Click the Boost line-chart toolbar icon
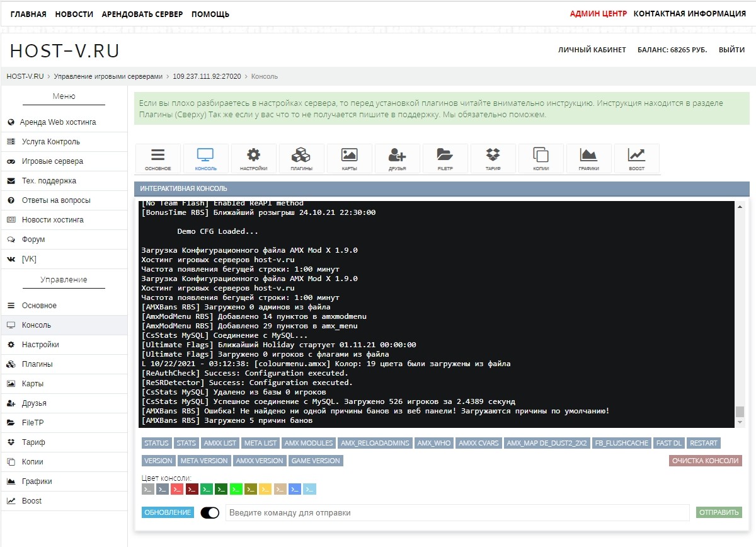 coord(636,159)
